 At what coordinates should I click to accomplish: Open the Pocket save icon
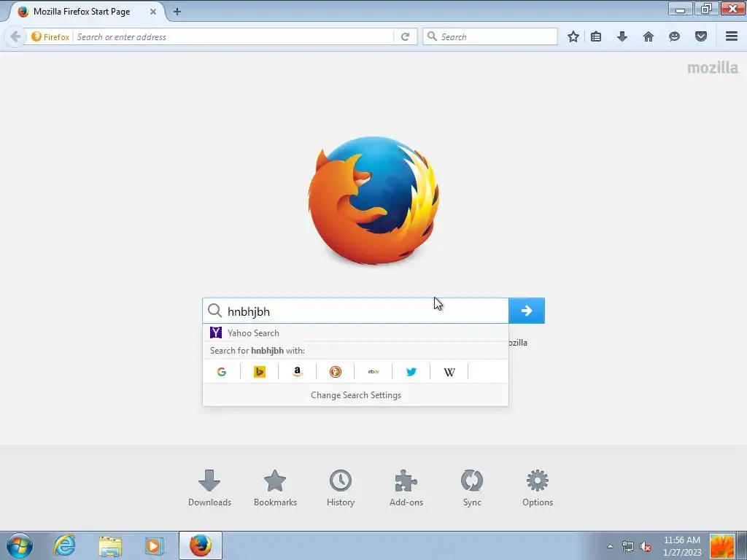click(701, 36)
